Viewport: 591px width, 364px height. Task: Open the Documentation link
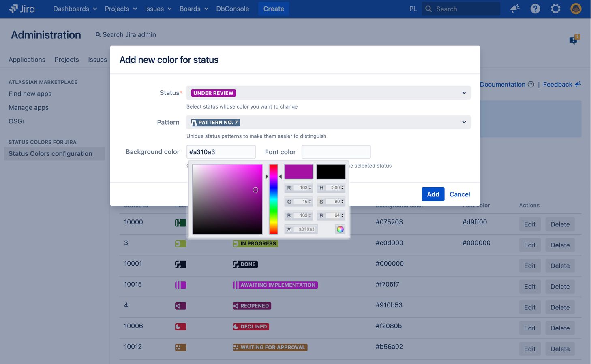pos(502,84)
